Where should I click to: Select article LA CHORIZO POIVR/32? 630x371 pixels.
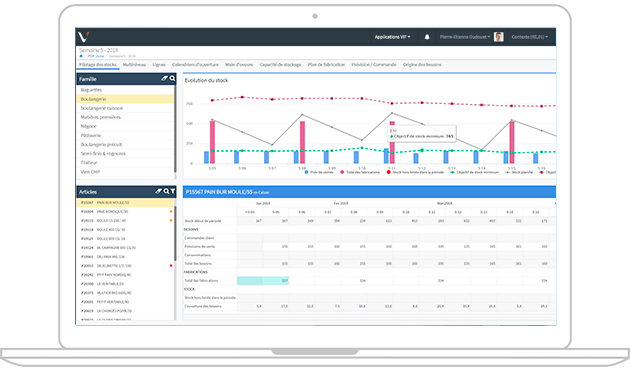coord(125,311)
